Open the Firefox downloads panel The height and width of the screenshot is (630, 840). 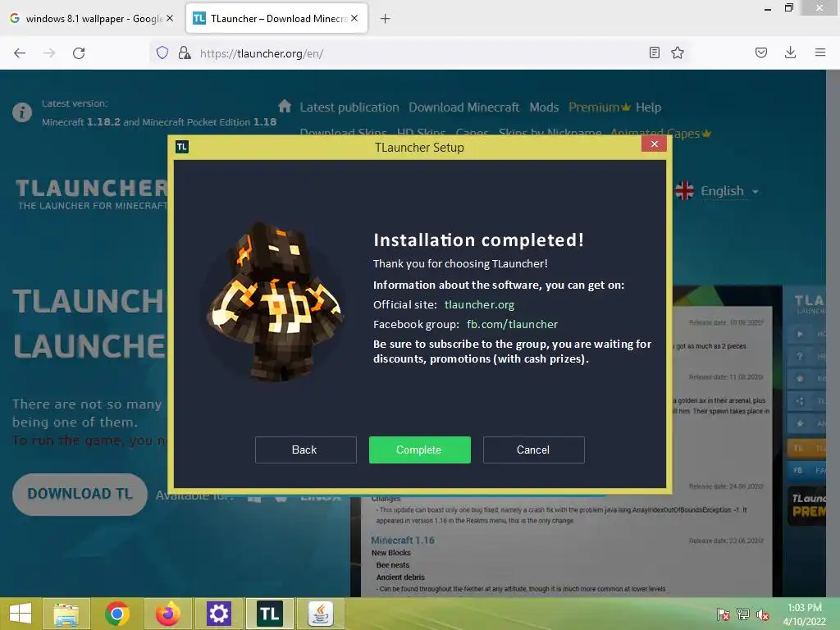tap(790, 52)
